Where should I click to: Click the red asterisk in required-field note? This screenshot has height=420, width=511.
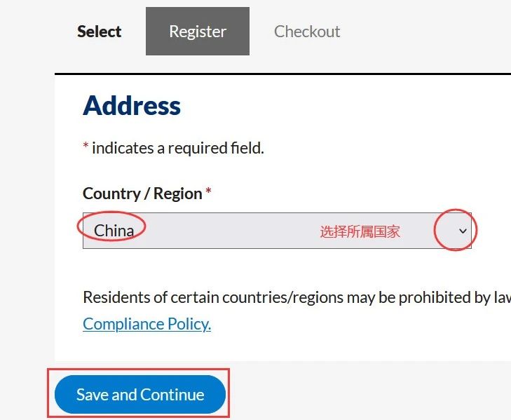point(86,148)
